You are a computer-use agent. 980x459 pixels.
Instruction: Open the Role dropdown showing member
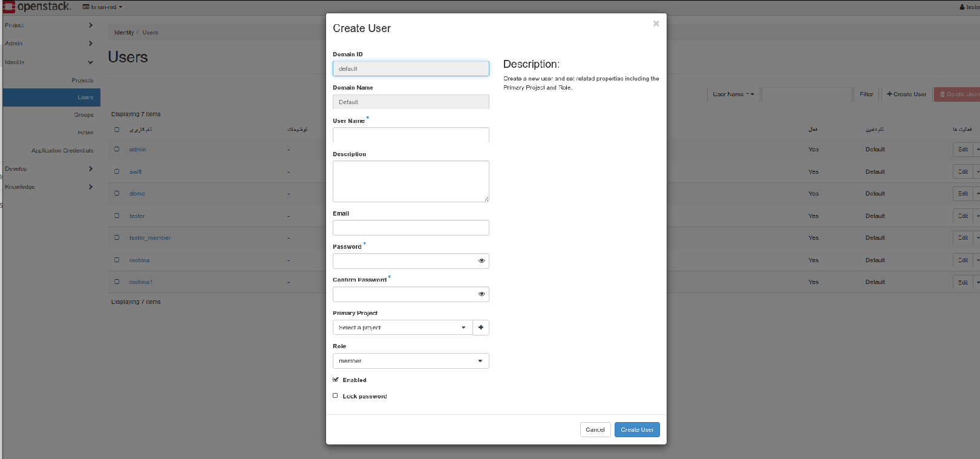(410, 361)
